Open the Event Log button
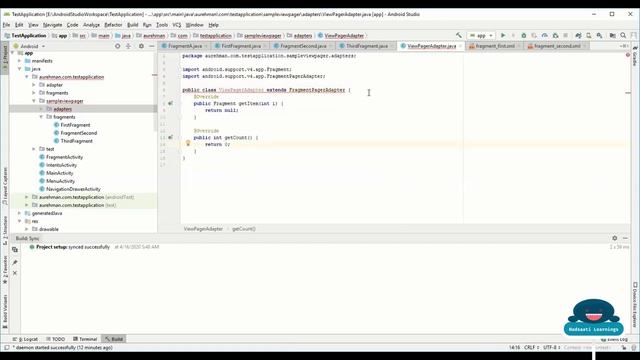Image resolution: width=640 pixels, height=360 pixels. click(x=614, y=339)
